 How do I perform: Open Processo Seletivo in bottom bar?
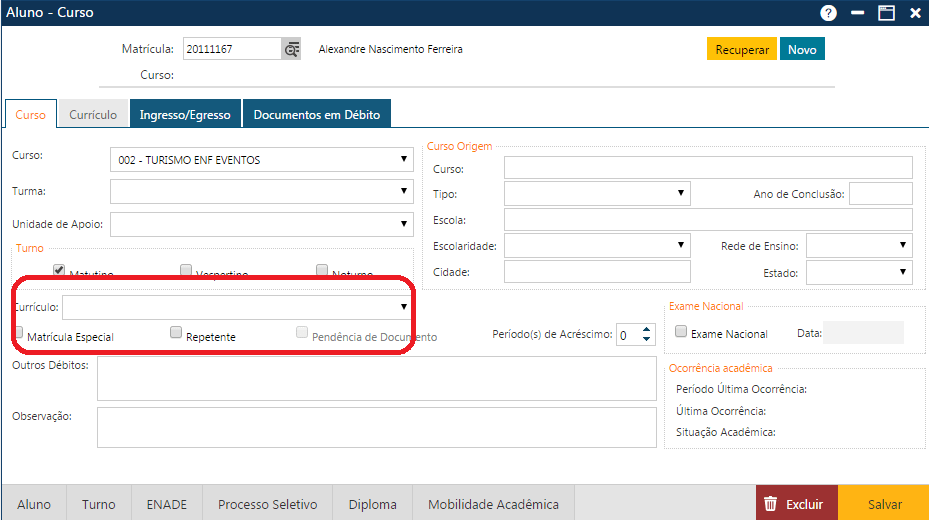coord(267,504)
